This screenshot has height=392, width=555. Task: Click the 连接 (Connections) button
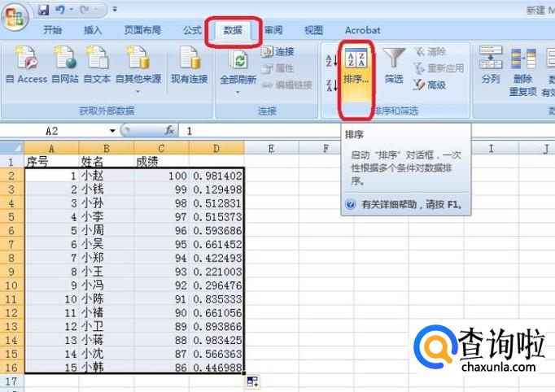pyautogui.click(x=278, y=52)
